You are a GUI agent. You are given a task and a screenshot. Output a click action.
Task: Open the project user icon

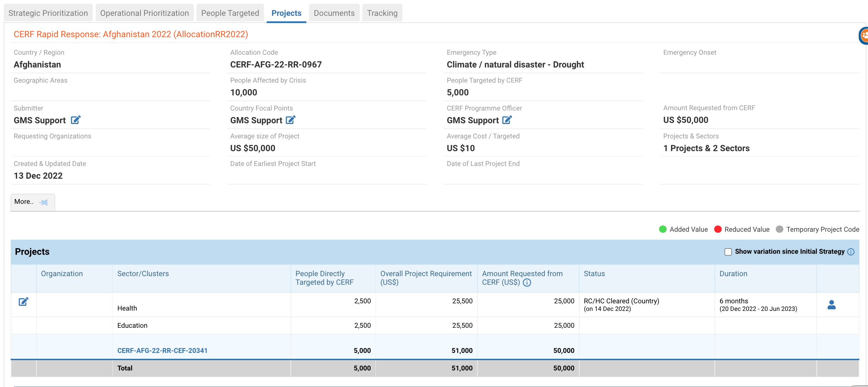[832, 305]
